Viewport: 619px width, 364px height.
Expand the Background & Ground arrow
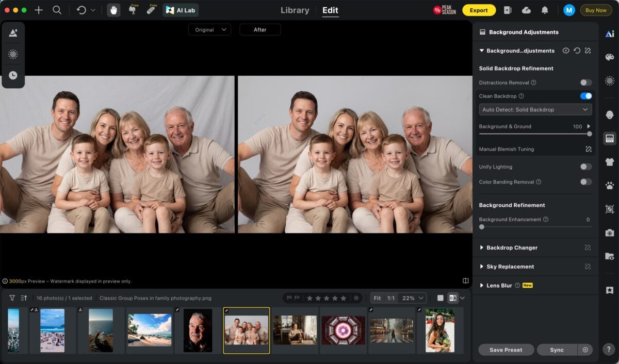[589, 126]
